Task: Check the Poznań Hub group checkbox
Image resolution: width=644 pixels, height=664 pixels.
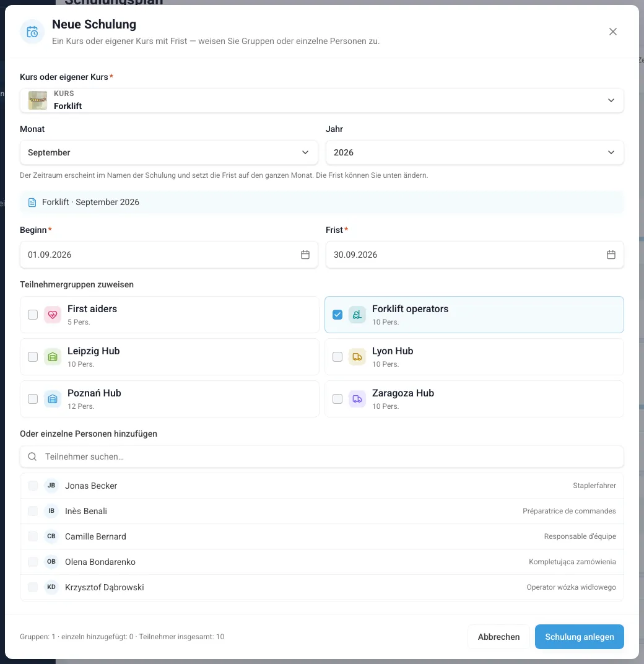Action: (33, 399)
